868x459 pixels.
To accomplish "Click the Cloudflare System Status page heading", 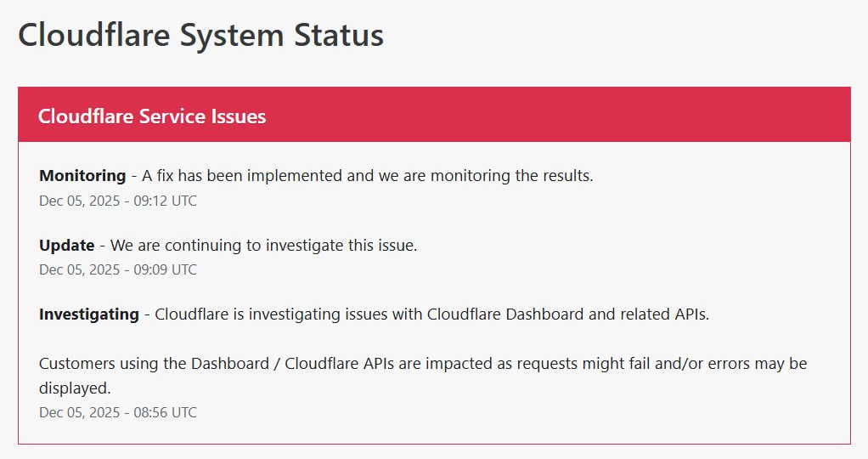I will [x=200, y=36].
